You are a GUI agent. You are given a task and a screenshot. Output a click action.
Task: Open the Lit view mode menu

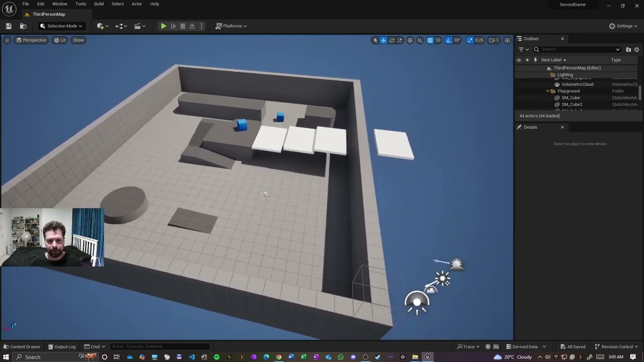point(60,40)
